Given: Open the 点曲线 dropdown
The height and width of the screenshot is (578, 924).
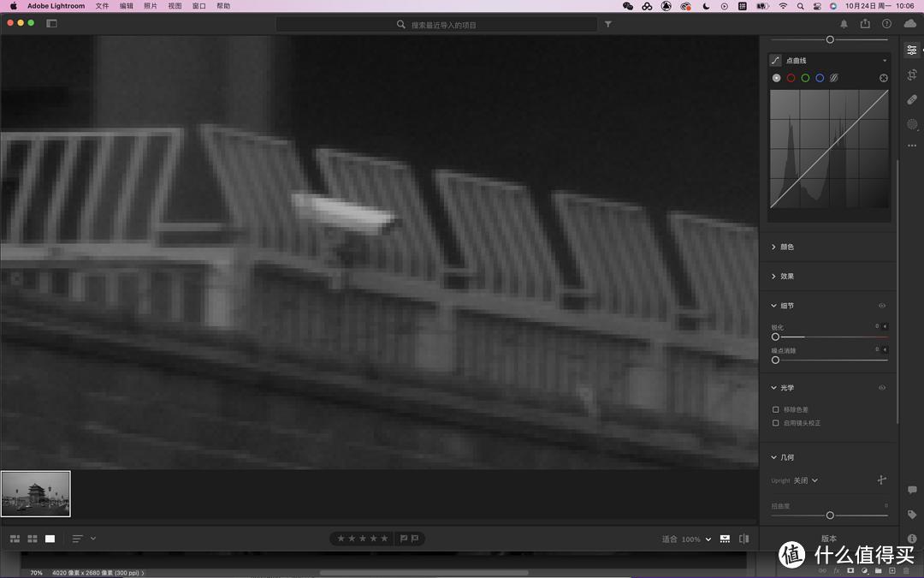Looking at the screenshot, I should tap(884, 60).
